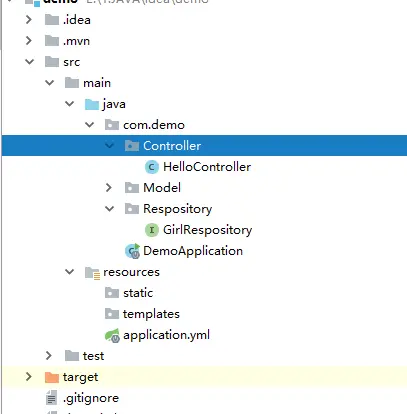Expand the Model package chevron

point(109,188)
